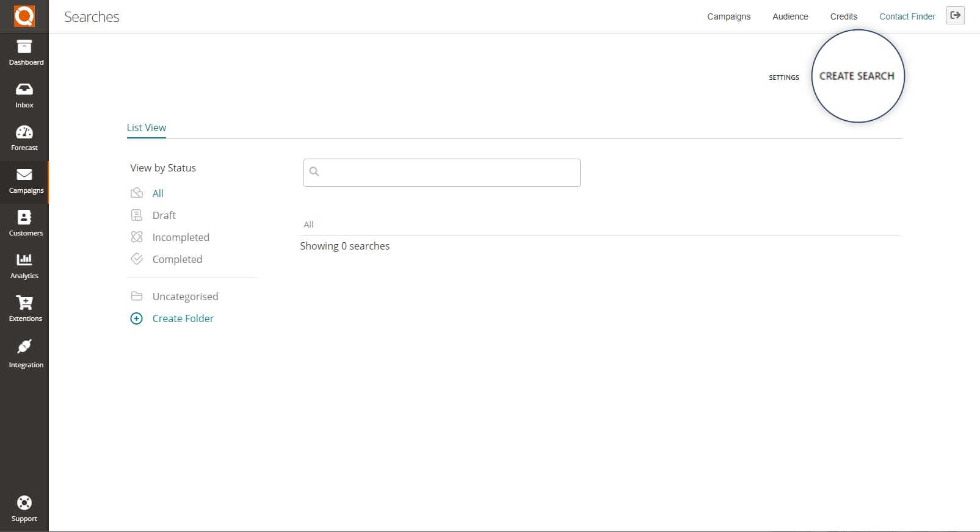This screenshot has height=532, width=980.
Task: Focus the searches search input field
Action: [441, 173]
